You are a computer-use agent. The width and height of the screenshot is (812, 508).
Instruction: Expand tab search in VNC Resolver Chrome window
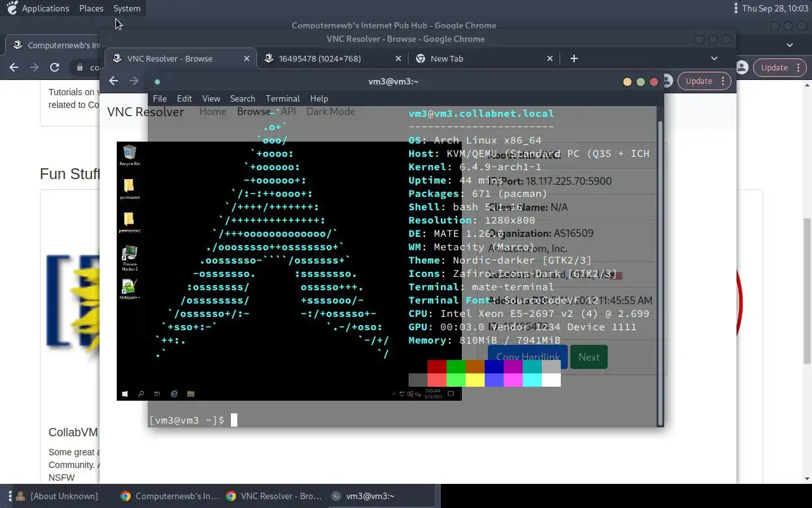tap(714, 58)
